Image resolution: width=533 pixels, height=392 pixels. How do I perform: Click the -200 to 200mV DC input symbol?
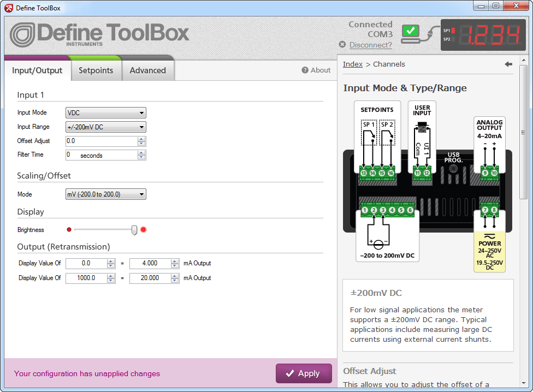click(x=378, y=244)
